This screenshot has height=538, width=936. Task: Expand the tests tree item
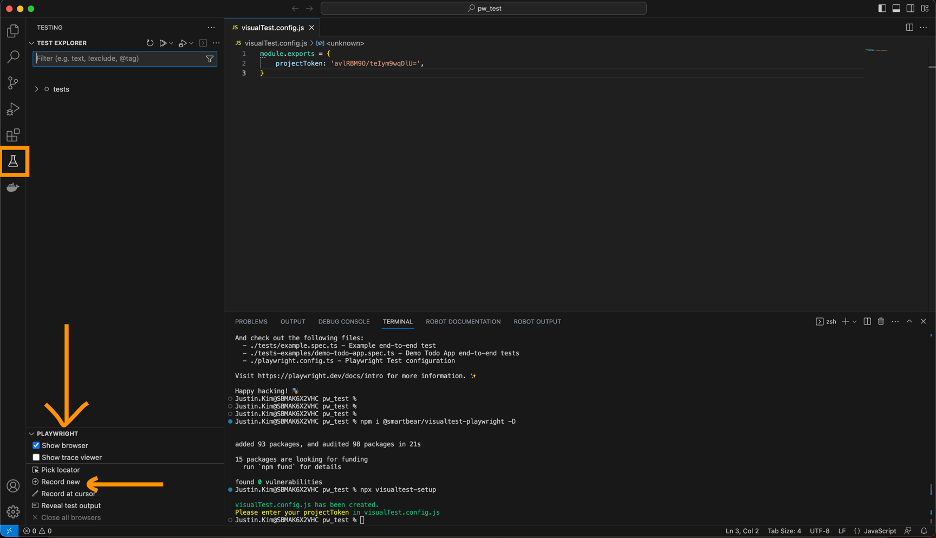36,89
